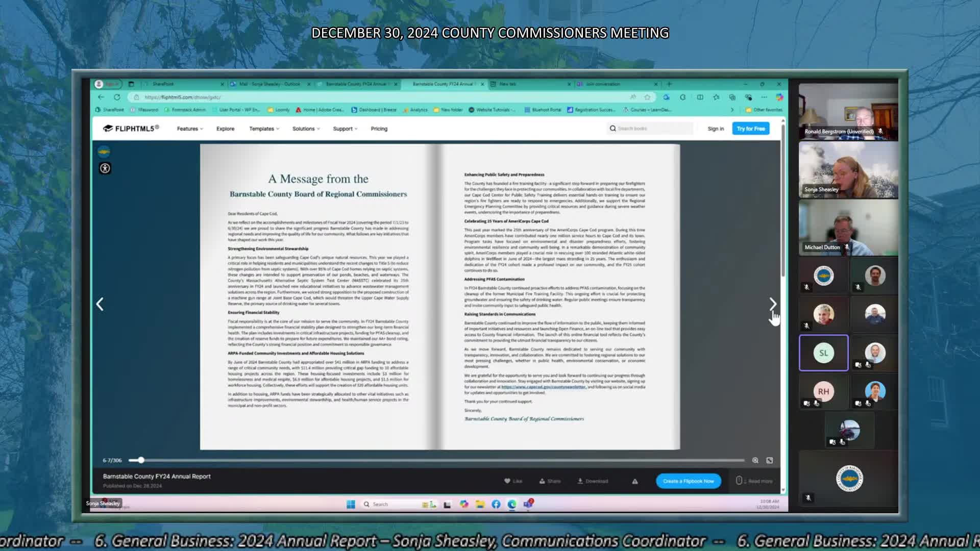Open browser settings three-dots menu
This screenshot has height=551, width=980.
coord(764,97)
